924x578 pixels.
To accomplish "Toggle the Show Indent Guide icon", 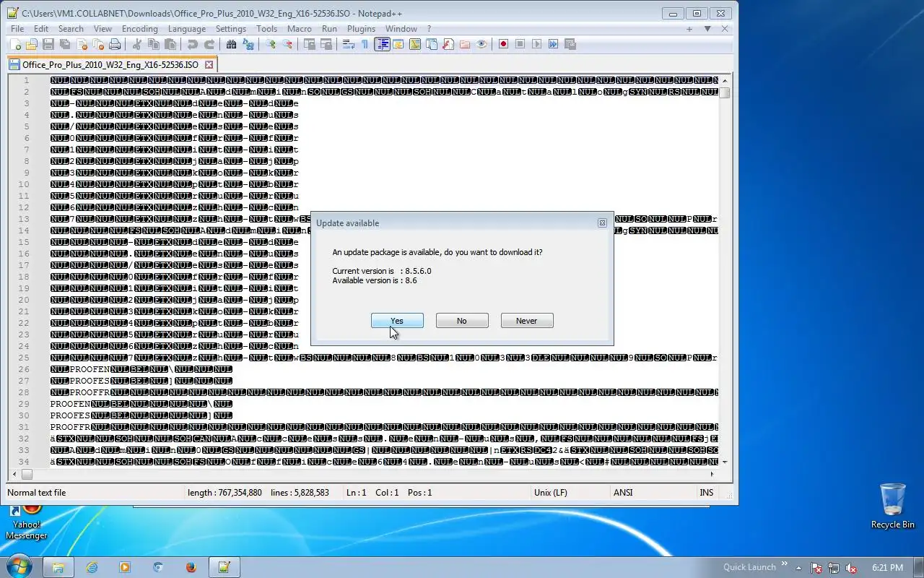I will (382, 44).
